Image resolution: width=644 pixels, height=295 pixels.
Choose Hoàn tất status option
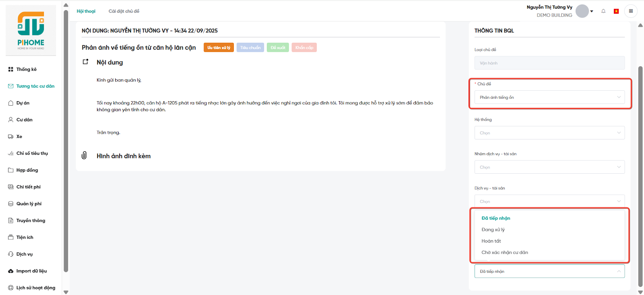pyautogui.click(x=491, y=241)
